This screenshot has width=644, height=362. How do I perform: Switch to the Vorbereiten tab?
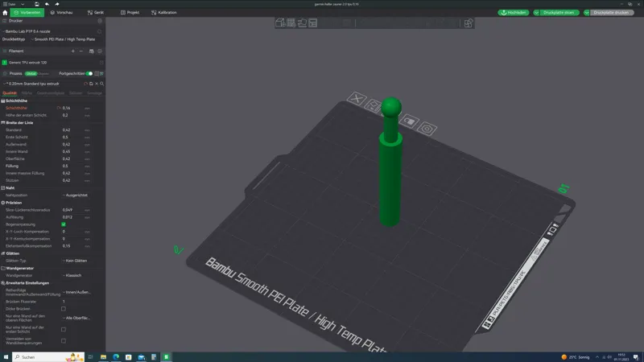(x=27, y=13)
